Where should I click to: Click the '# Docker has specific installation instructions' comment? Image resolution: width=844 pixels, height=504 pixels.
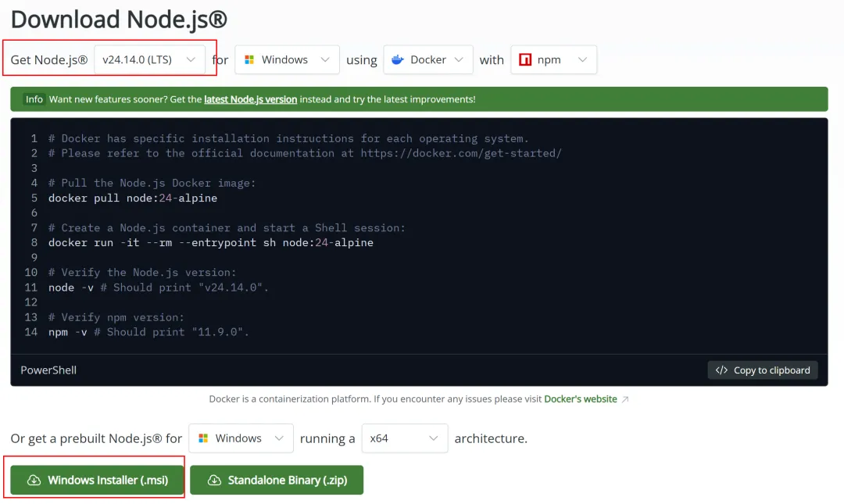pyautogui.click(x=288, y=138)
